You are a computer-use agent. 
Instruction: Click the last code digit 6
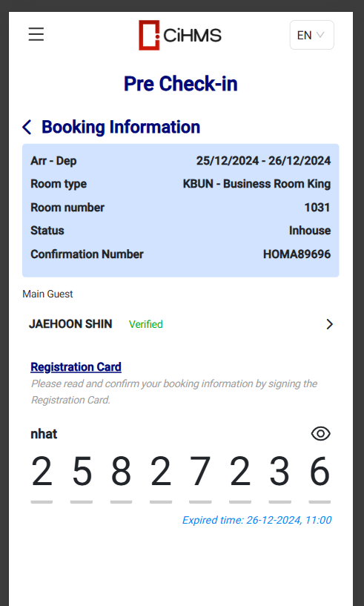click(x=320, y=472)
